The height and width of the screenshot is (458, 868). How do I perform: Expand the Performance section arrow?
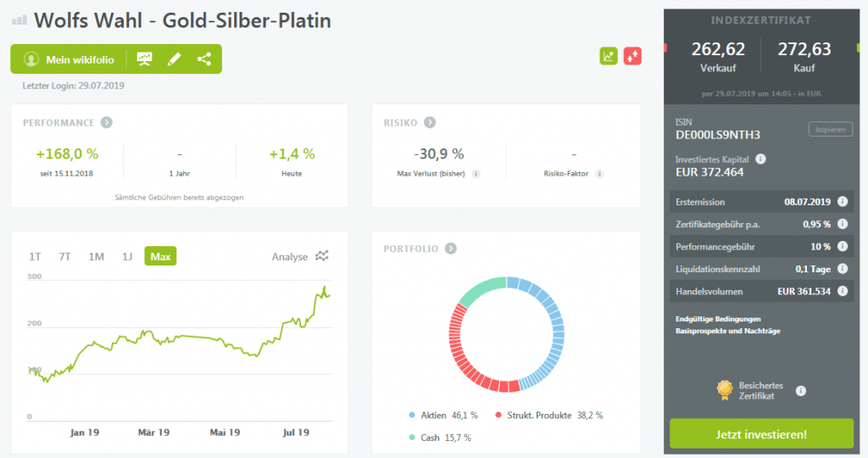107,122
